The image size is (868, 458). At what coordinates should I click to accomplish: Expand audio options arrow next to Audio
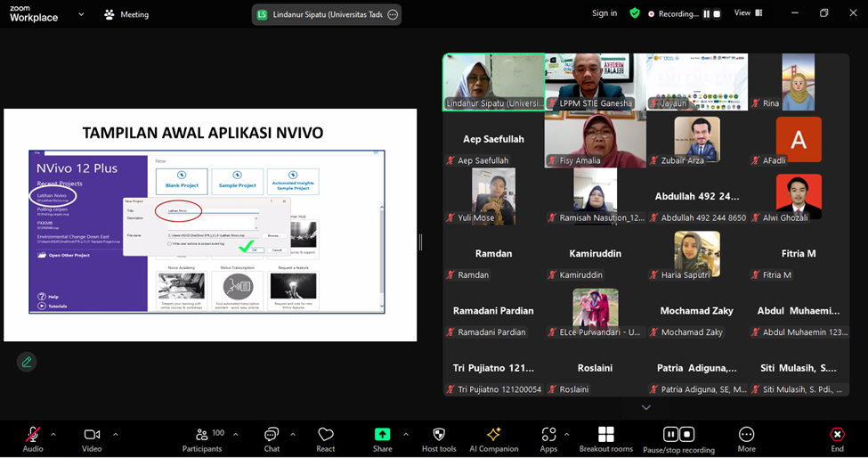(53, 435)
